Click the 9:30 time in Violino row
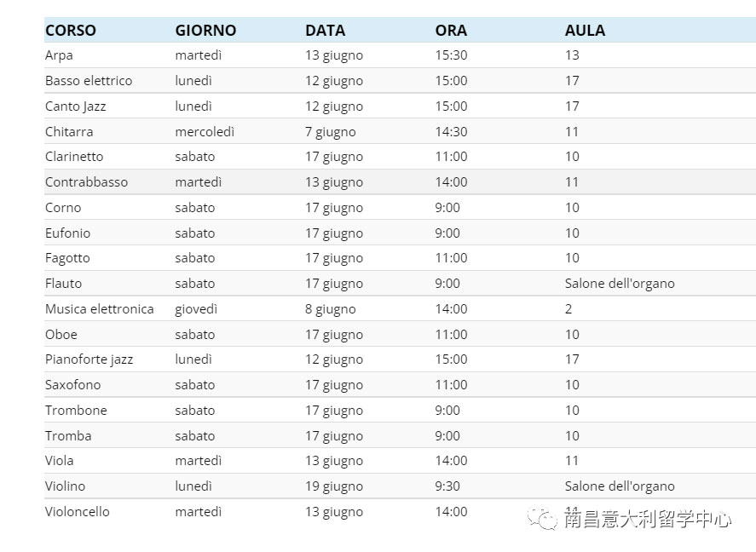The width and height of the screenshot is (756, 552). coord(447,486)
